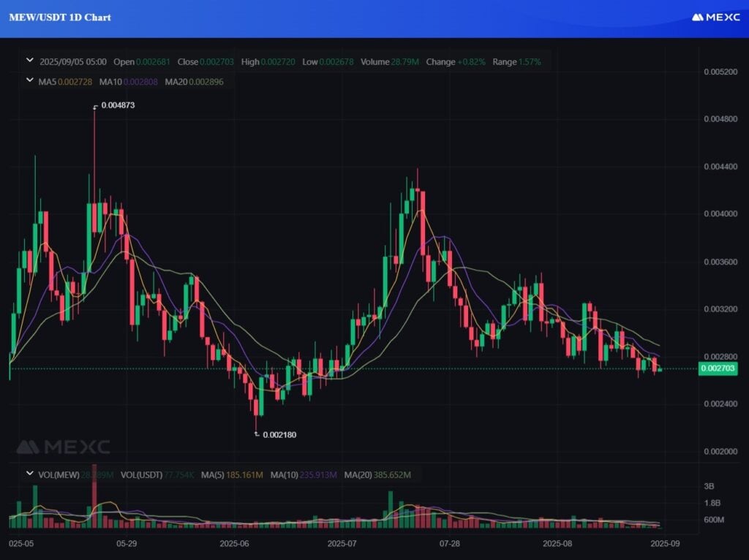The image size is (749, 560).
Task: Click the 05-29 time axis label
Action: click(x=127, y=544)
